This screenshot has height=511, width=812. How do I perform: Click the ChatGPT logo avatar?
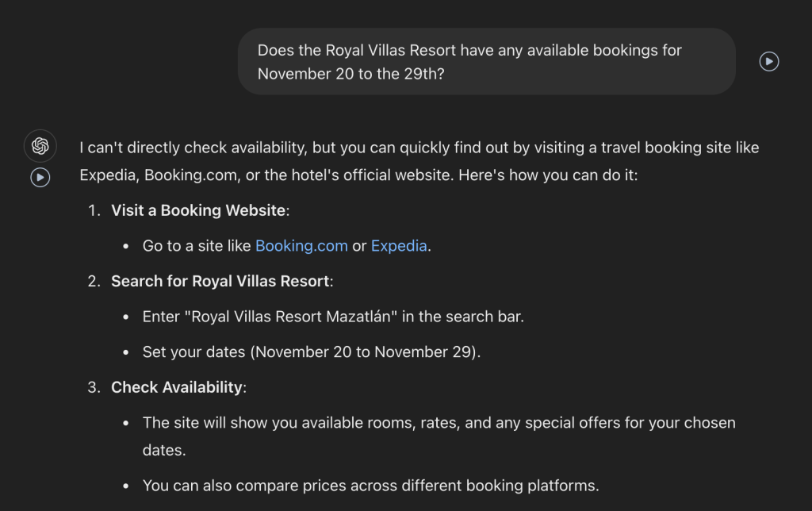40,146
